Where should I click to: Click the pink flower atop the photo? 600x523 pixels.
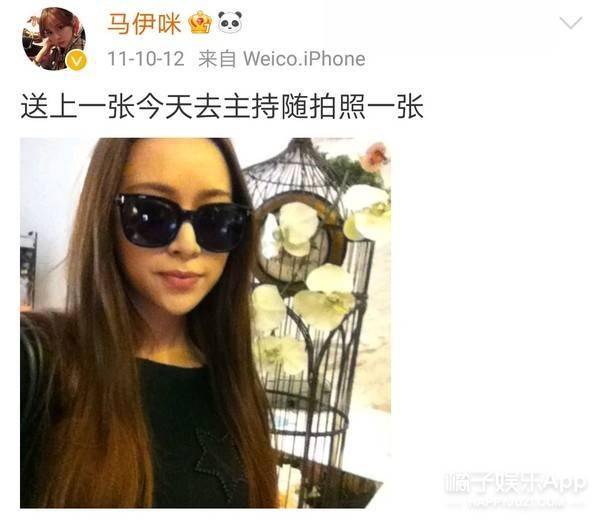point(375,156)
